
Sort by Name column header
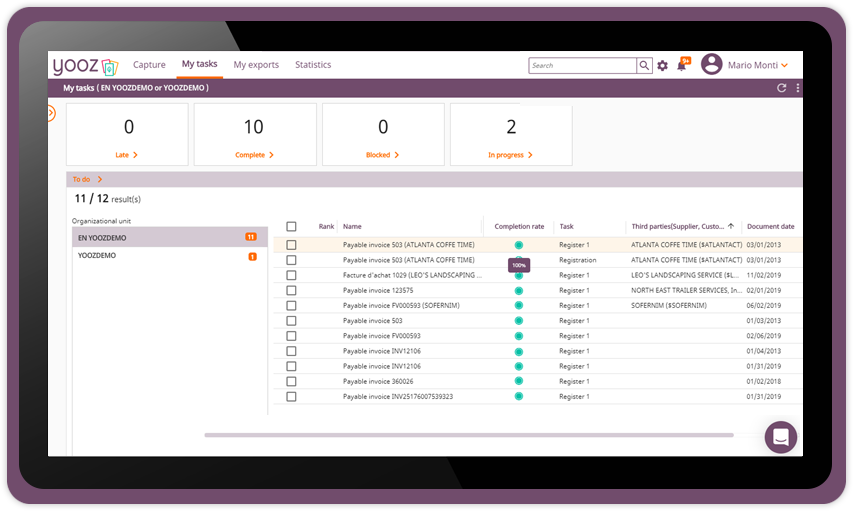point(352,226)
